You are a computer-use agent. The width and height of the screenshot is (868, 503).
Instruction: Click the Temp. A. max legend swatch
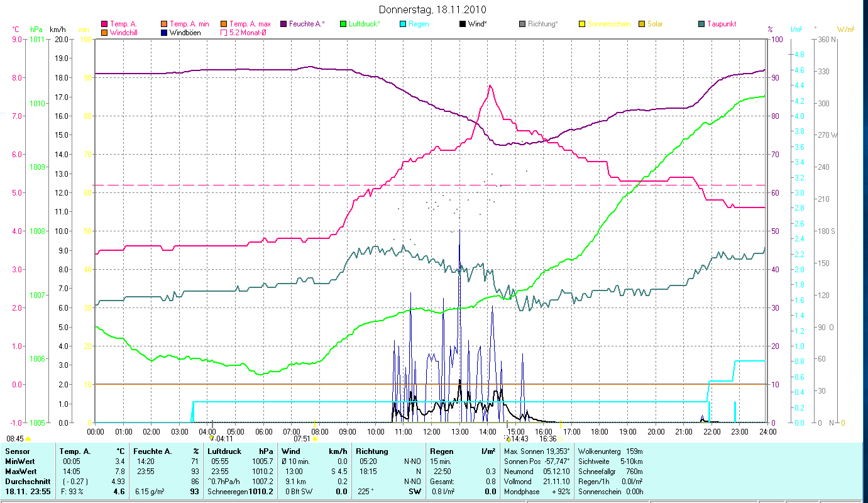[x=222, y=24]
